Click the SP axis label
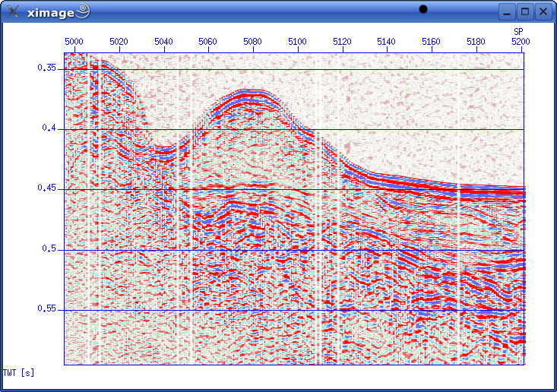 coord(518,32)
